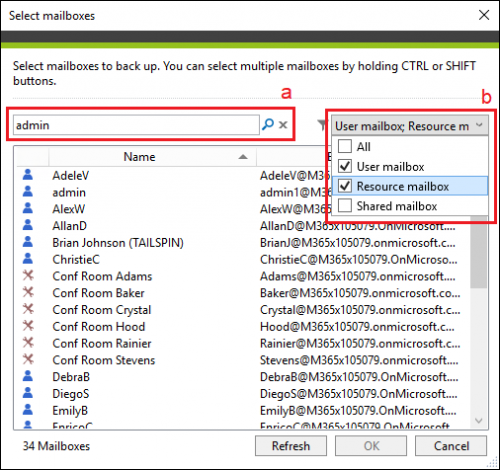Select the Conf Room Crystal name
The width and height of the screenshot is (500, 470).
(x=102, y=310)
